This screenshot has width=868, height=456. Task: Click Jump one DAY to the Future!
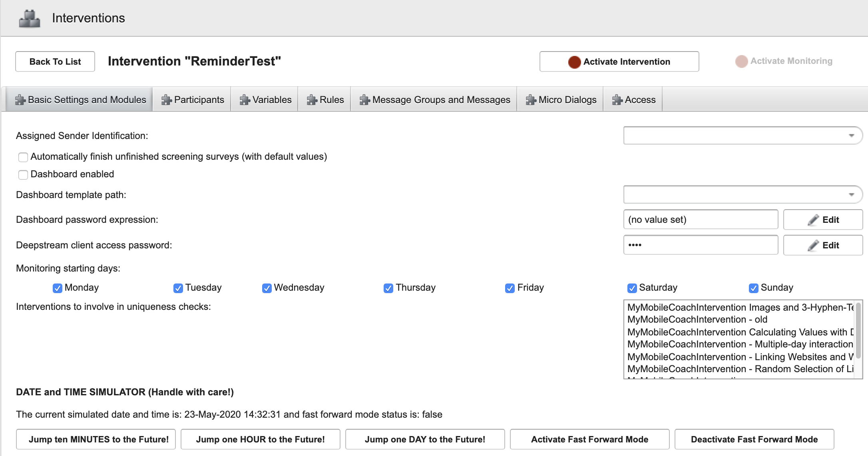tap(424, 439)
